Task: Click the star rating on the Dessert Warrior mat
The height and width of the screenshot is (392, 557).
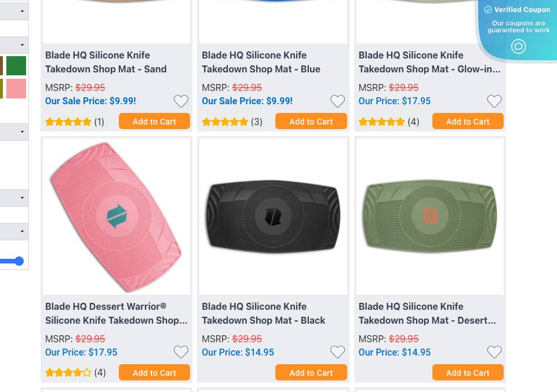Action: pyautogui.click(x=68, y=372)
